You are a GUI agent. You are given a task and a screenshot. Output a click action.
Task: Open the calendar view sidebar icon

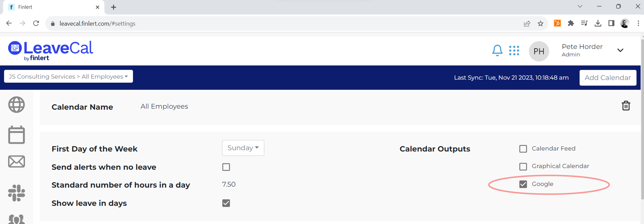[17, 135]
